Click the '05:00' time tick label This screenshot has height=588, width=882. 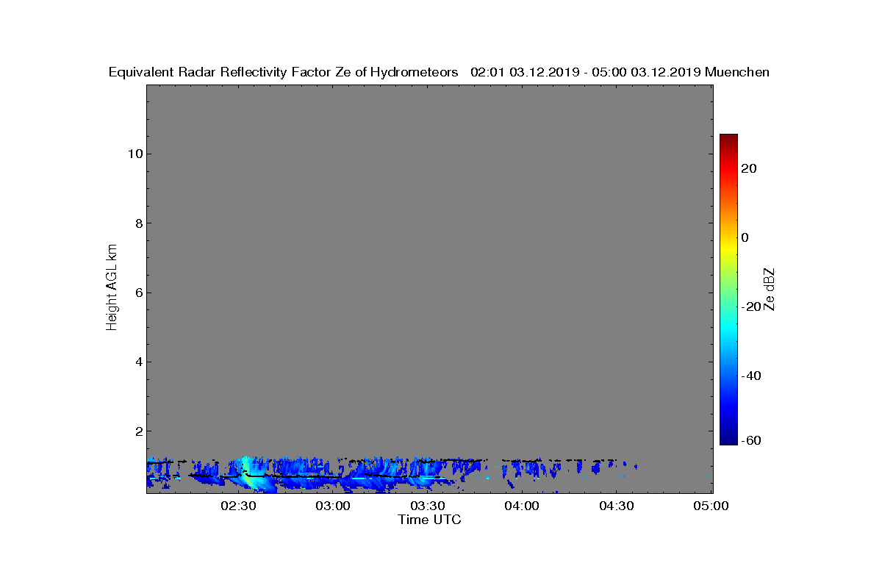coord(711,506)
